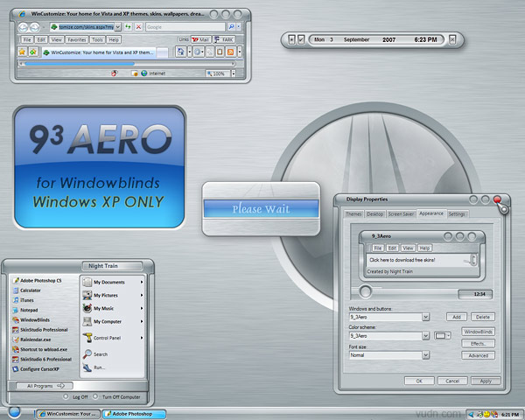This screenshot has width=525, height=420.
Task: Click the Please Wait progress bar
Action: pyautogui.click(x=261, y=209)
